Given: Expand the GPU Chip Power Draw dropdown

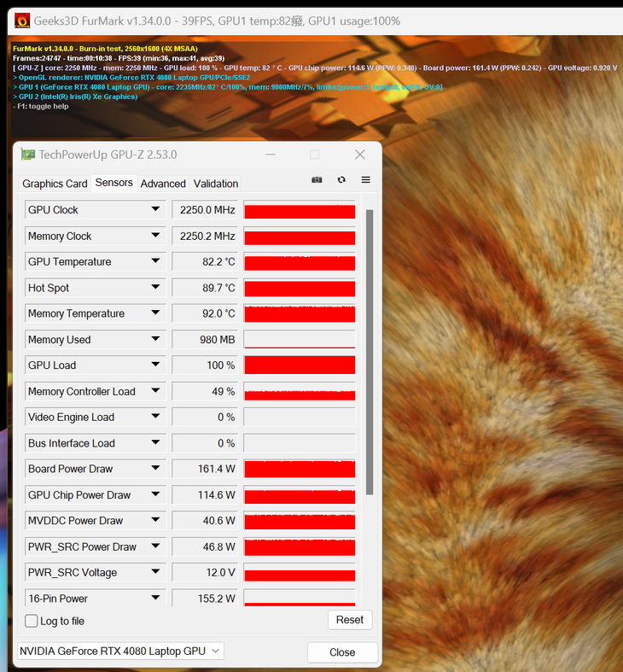Looking at the screenshot, I should [x=155, y=495].
